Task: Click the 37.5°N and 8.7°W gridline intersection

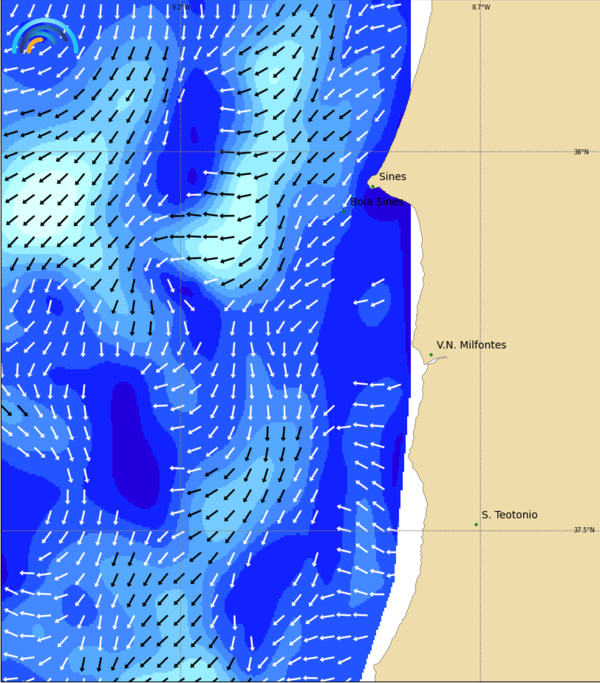Action: click(x=481, y=530)
